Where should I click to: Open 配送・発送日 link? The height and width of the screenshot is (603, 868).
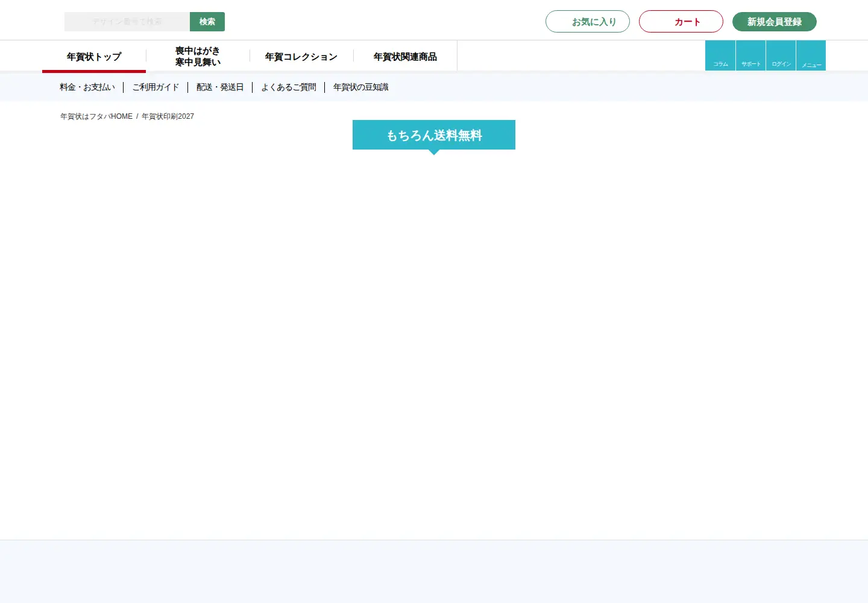tap(220, 87)
